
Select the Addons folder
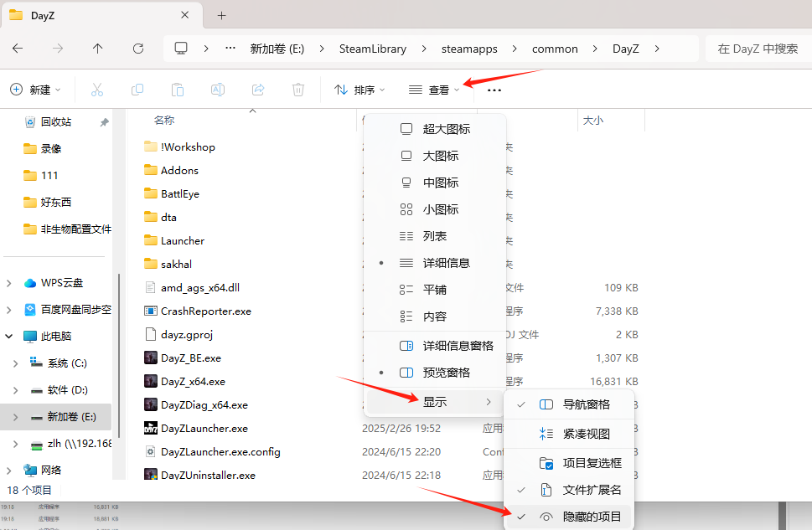[x=172, y=170]
